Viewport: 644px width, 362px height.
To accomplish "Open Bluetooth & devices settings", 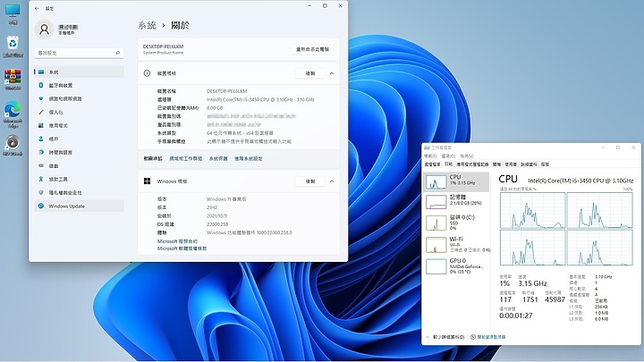I will click(x=79, y=86).
